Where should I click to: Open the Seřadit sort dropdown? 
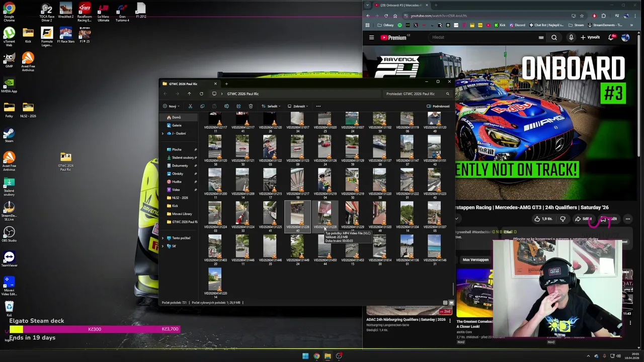(x=271, y=106)
